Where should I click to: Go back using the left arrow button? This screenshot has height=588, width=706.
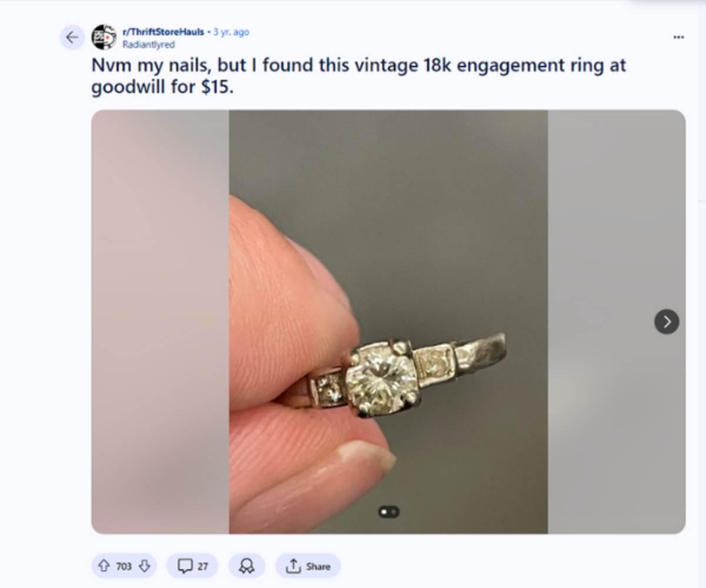pyautogui.click(x=72, y=38)
